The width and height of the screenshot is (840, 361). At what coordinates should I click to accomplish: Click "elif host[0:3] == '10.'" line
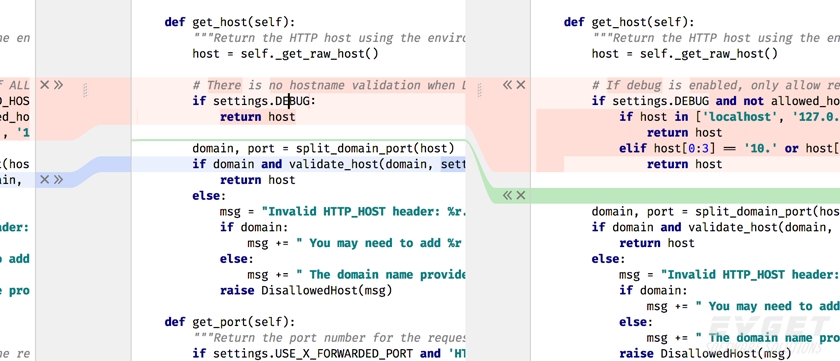[730, 148]
